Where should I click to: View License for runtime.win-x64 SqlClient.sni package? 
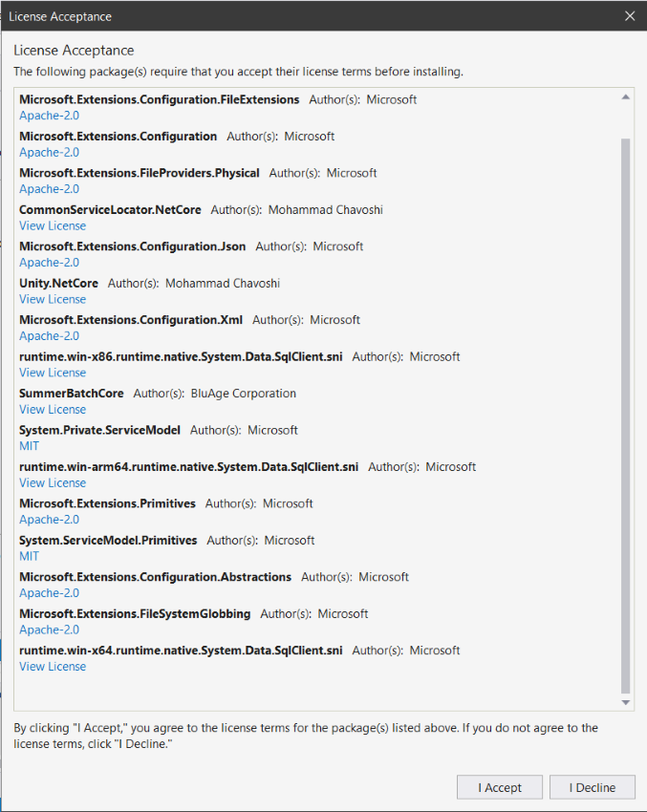point(53,667)
